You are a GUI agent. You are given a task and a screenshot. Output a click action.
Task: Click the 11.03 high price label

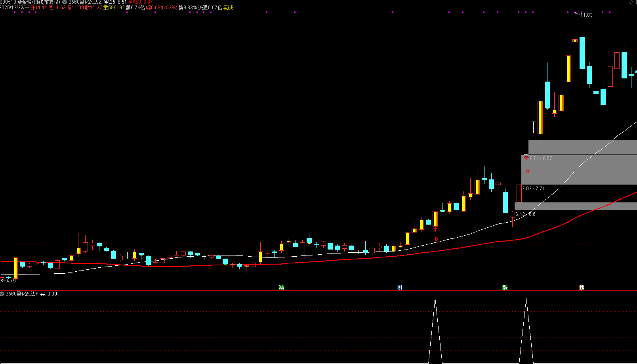click(x=587, y=15)
